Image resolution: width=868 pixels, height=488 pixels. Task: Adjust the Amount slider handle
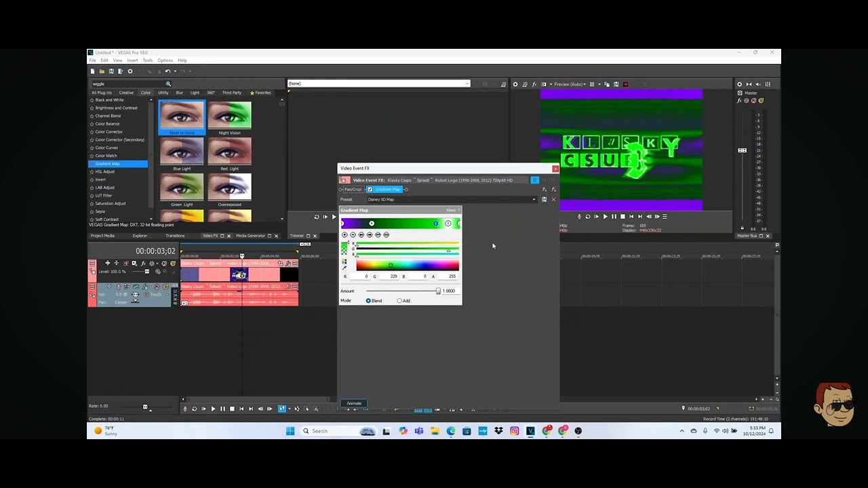click(438, 291)
